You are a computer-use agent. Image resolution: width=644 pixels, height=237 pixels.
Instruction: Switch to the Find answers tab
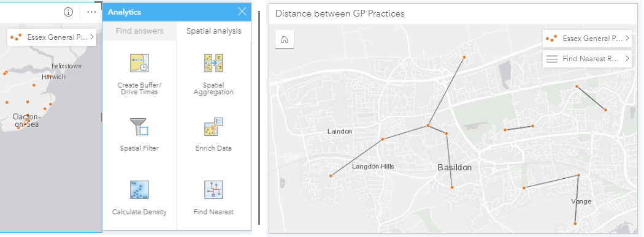[x=139, y=31]
